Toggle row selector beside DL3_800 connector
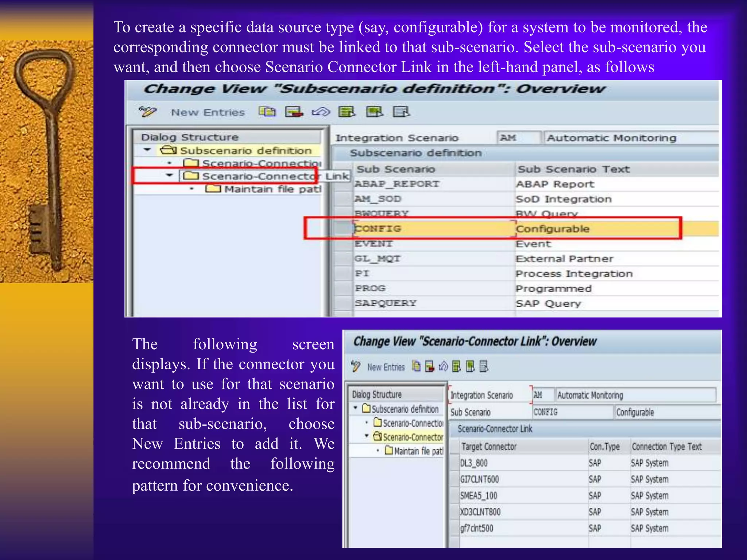 [454, 463]
